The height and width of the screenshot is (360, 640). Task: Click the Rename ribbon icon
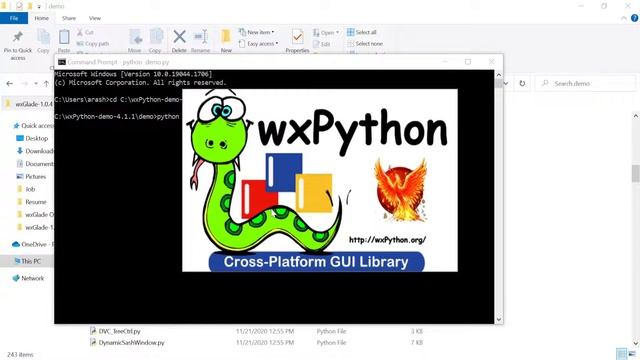coord(200,37)
